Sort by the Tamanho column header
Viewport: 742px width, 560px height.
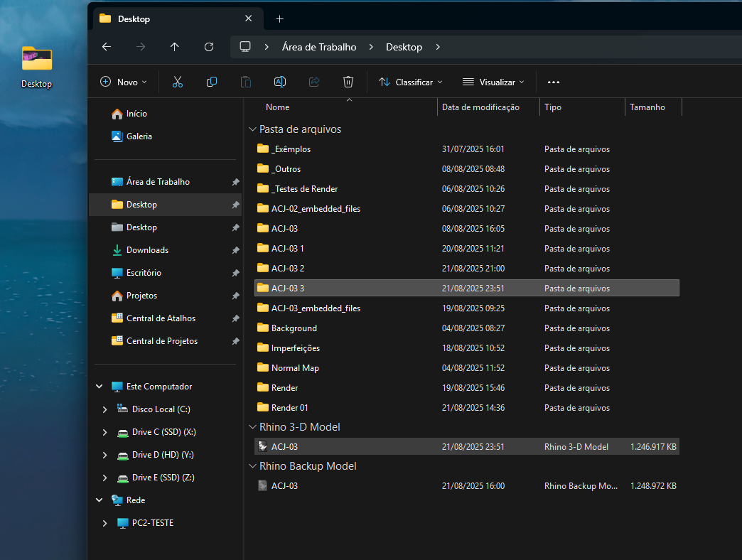click(647, 107)
